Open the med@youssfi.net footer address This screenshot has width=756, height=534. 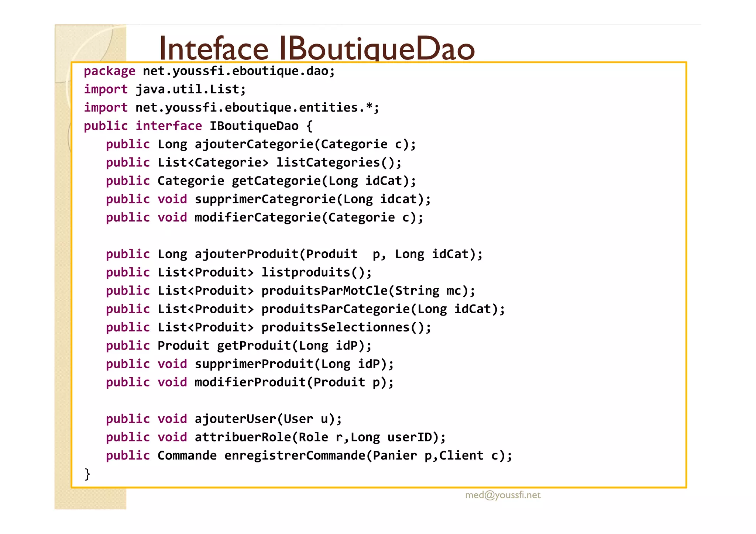coord(503,495)
